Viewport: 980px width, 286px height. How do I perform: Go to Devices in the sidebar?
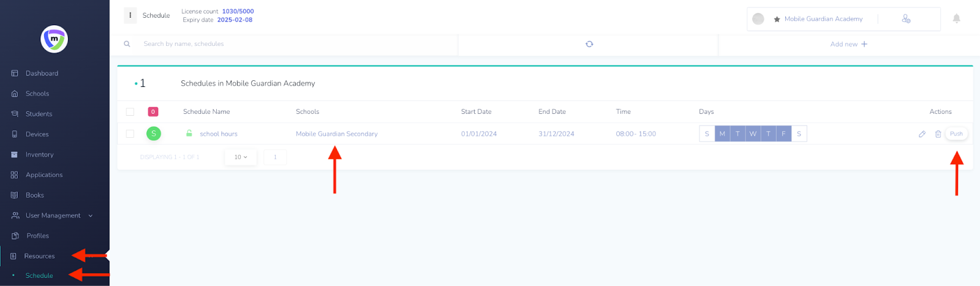tap(37, 134)
